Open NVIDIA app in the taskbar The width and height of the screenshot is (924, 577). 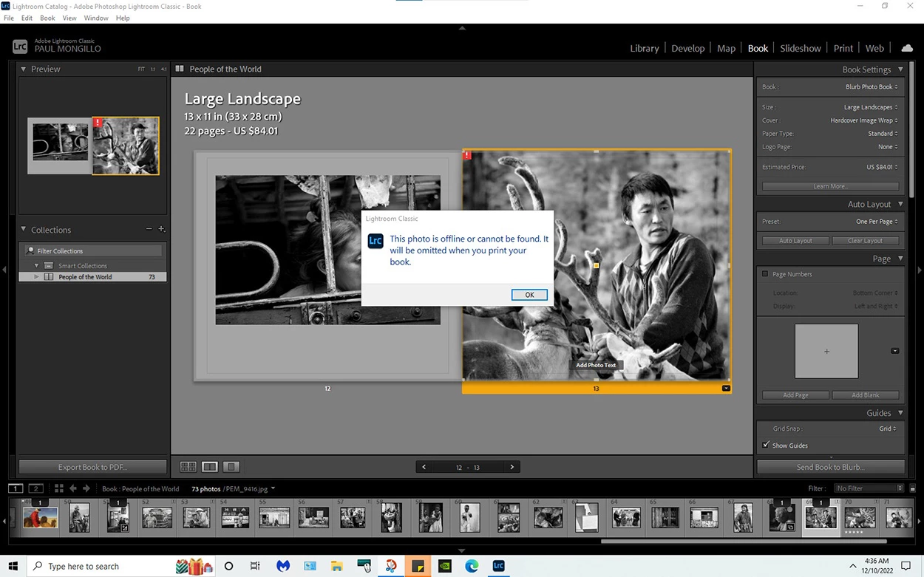[x=444, y=566]
